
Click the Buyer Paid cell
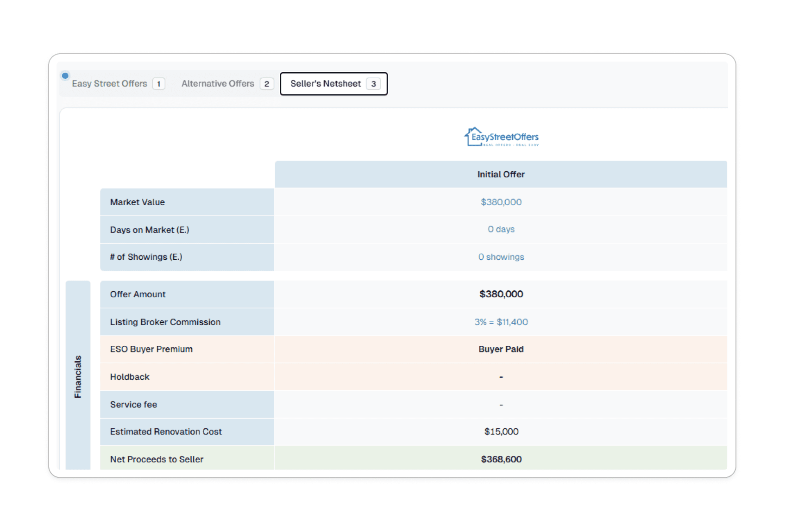point(501,349)
